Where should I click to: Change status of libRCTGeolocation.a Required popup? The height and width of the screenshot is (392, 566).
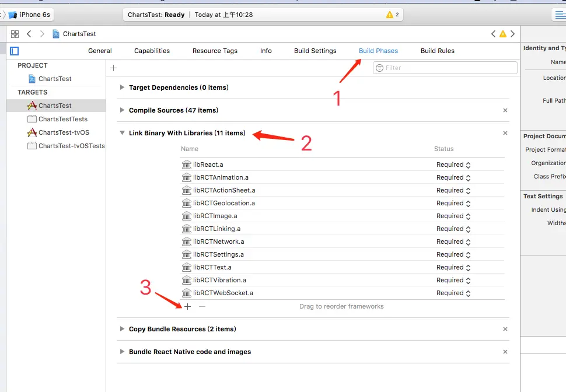pyautogui.click(x=453, y=203)
